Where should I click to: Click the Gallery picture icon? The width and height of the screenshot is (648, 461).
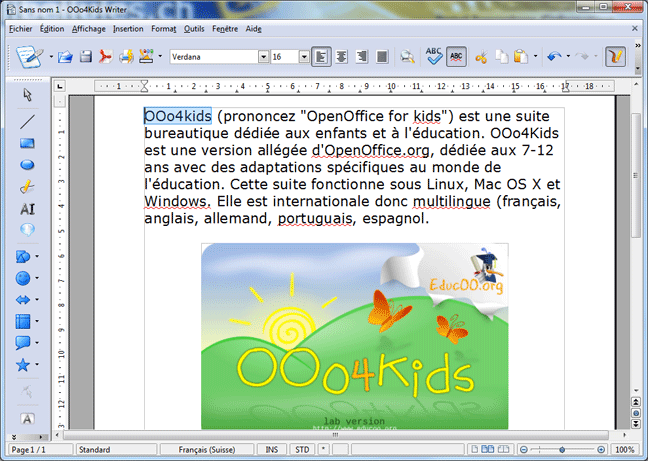click(146, 56)
